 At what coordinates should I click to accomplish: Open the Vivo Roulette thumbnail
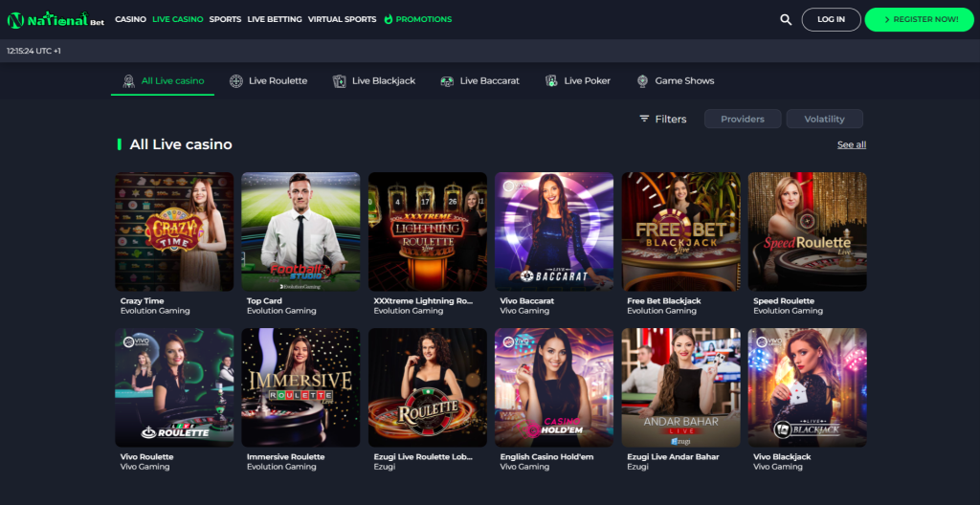pos(174,387)
